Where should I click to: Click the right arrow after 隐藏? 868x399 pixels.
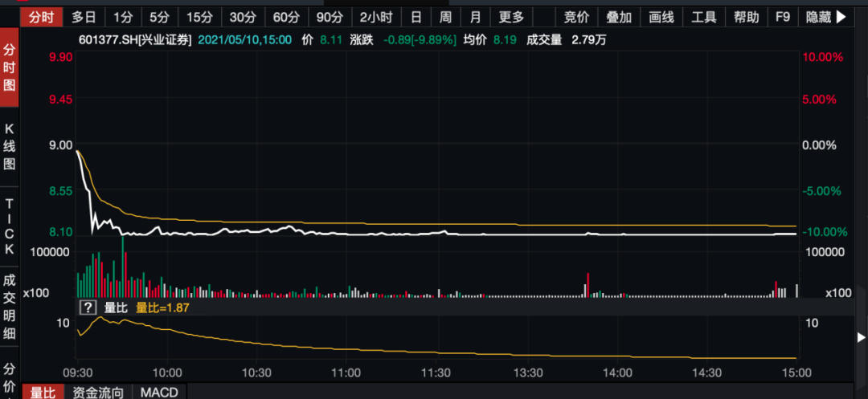coord(841,17)
